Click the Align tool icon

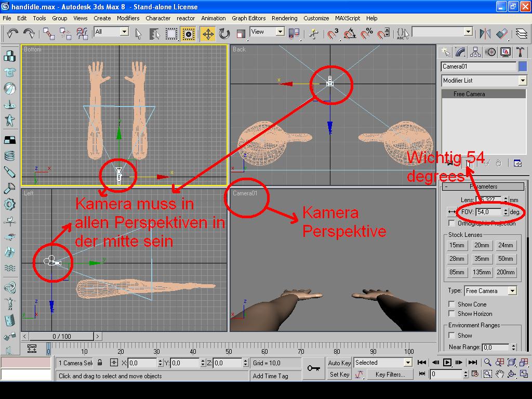(502, 34)
